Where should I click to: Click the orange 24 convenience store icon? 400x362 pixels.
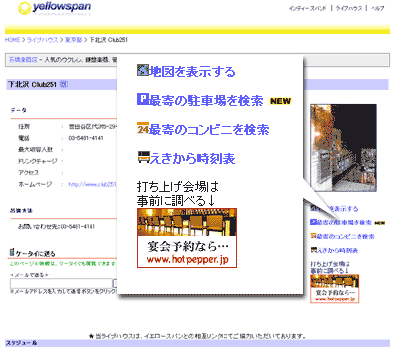pos(143,128)
